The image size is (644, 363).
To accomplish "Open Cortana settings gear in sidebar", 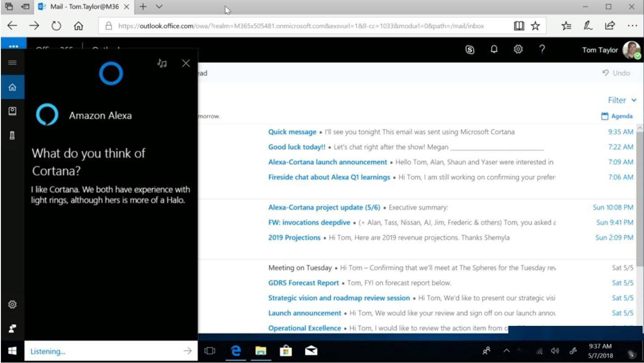I will [13, 304].
